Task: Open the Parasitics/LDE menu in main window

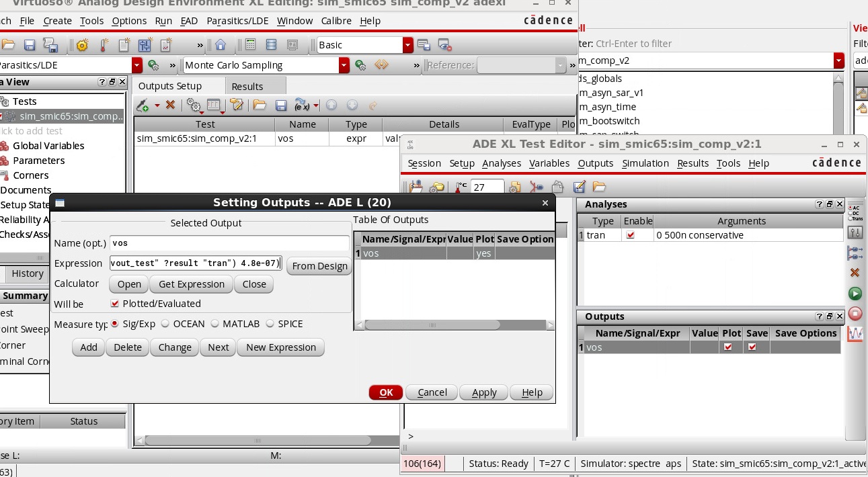Action: click(238, 21)
